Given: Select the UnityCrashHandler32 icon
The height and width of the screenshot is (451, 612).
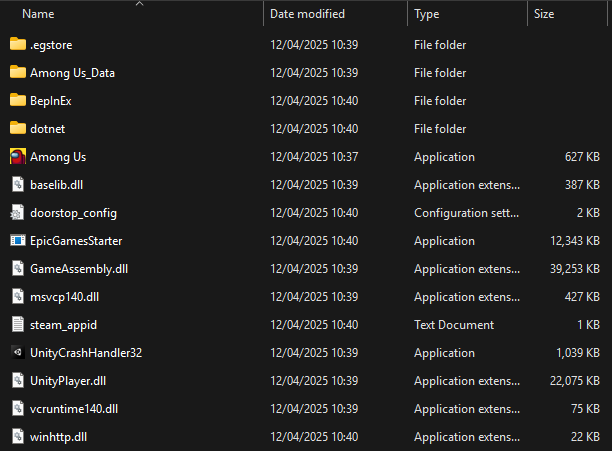Looking at the screenshot, I should [x=18, y=353].
